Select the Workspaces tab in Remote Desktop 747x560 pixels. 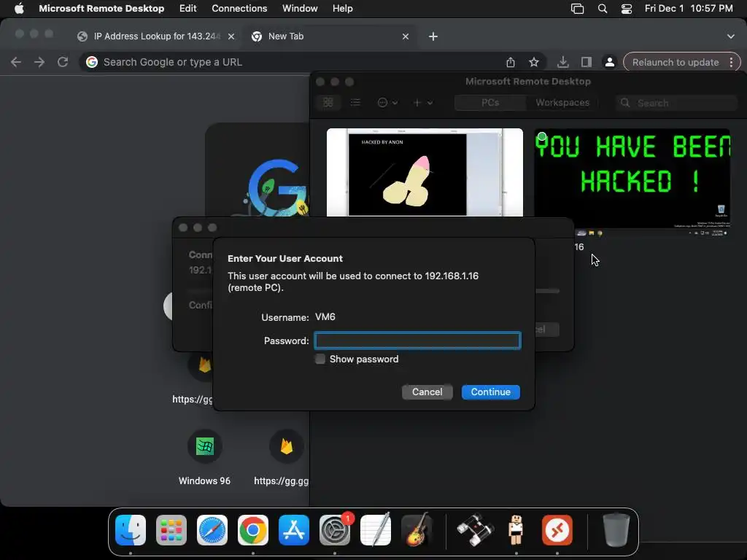[x=562, y=102]
